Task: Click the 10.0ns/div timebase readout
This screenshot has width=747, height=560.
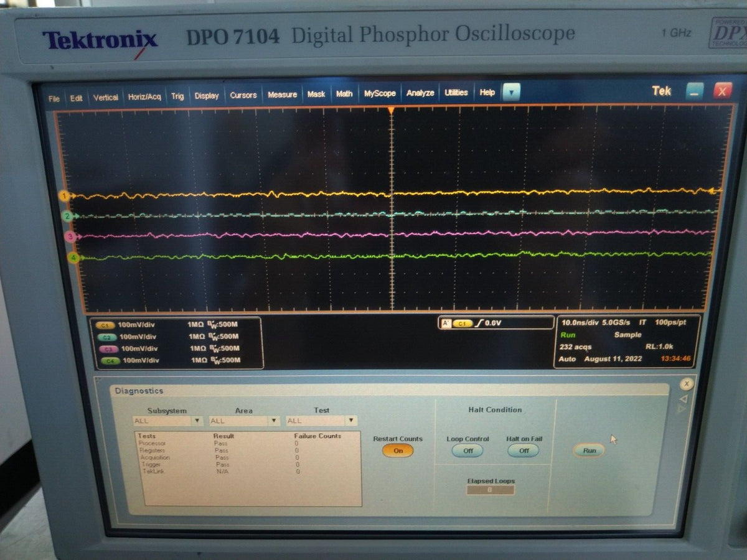Action: pyautogui.click(x=579, y=323)
